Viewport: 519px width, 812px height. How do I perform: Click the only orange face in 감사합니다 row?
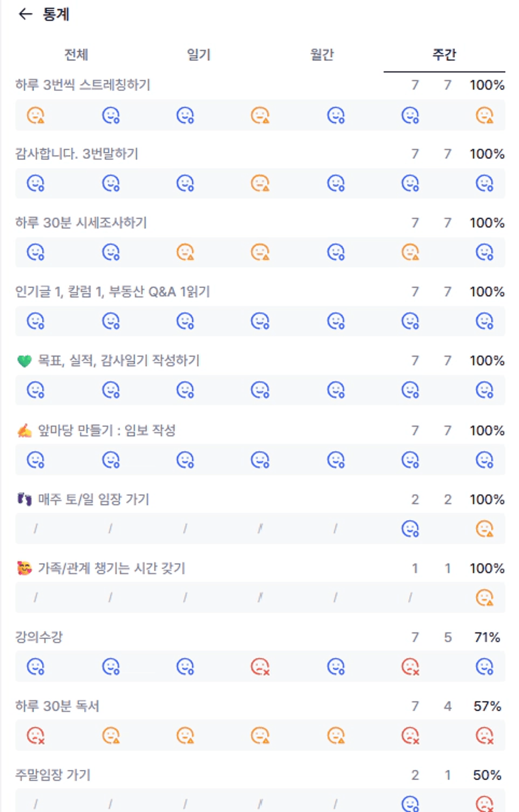[260, 183]
